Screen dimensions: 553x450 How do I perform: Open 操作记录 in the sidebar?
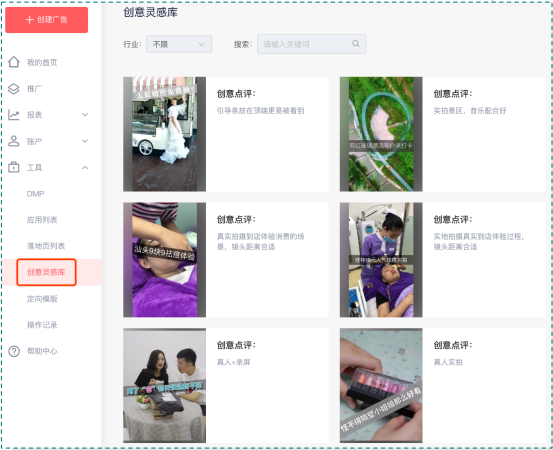tap(42, 325)
